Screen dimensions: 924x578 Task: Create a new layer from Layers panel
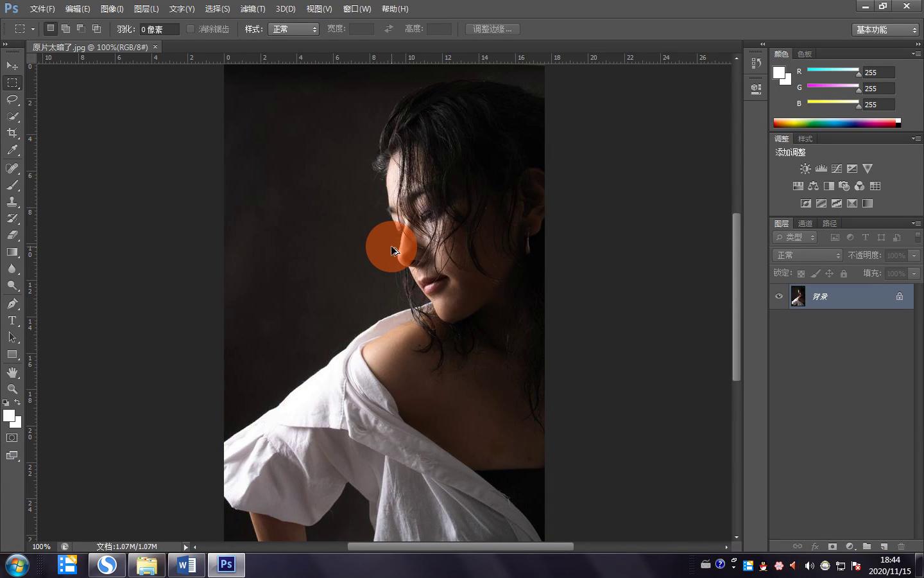[884, 547]
